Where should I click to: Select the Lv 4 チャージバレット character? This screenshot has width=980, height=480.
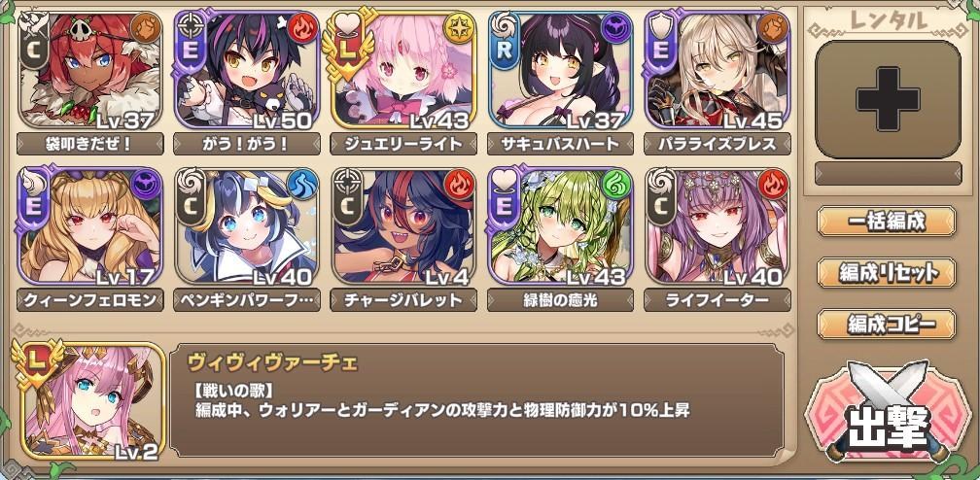403,226
